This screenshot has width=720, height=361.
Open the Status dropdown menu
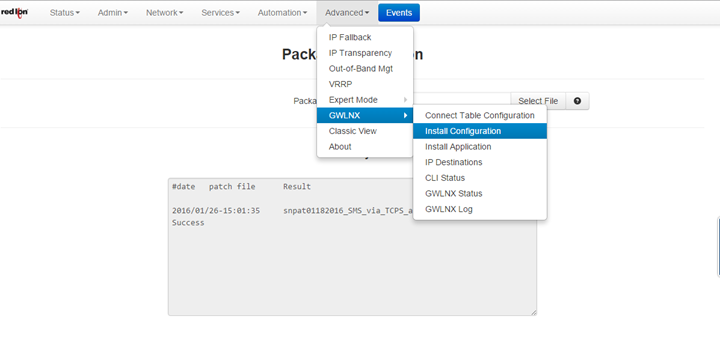[x=64, y=13]
